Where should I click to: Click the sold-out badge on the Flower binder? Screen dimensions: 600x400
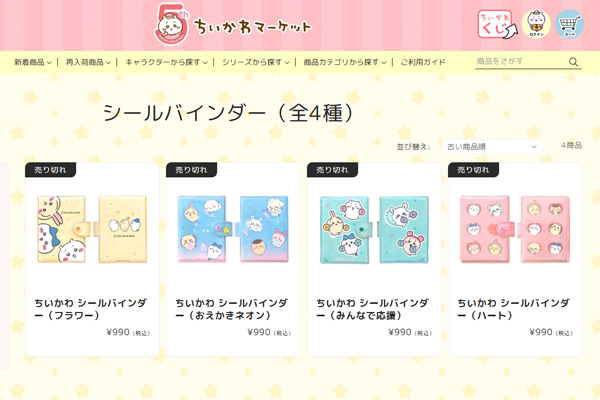tap(50, 170)
